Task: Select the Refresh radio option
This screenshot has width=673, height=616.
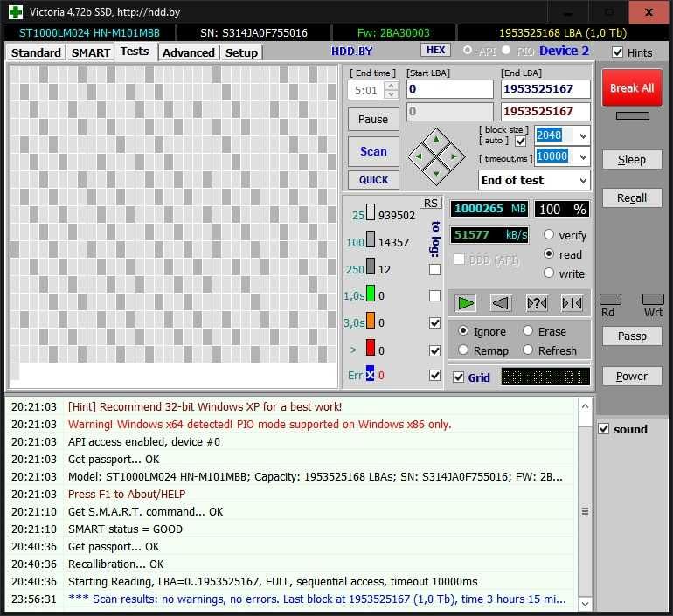Action: pyautogui.click(x=528, y=350)
